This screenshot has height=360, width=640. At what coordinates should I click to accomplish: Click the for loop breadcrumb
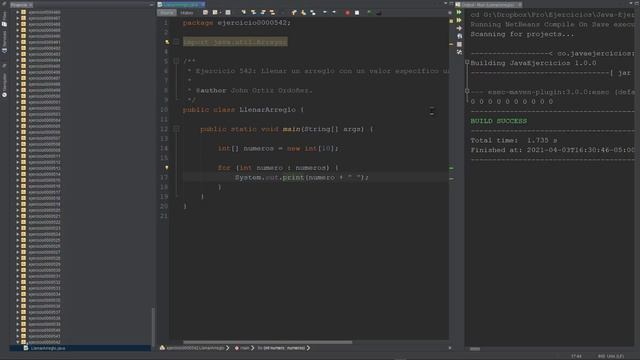[x=282, y=348]
